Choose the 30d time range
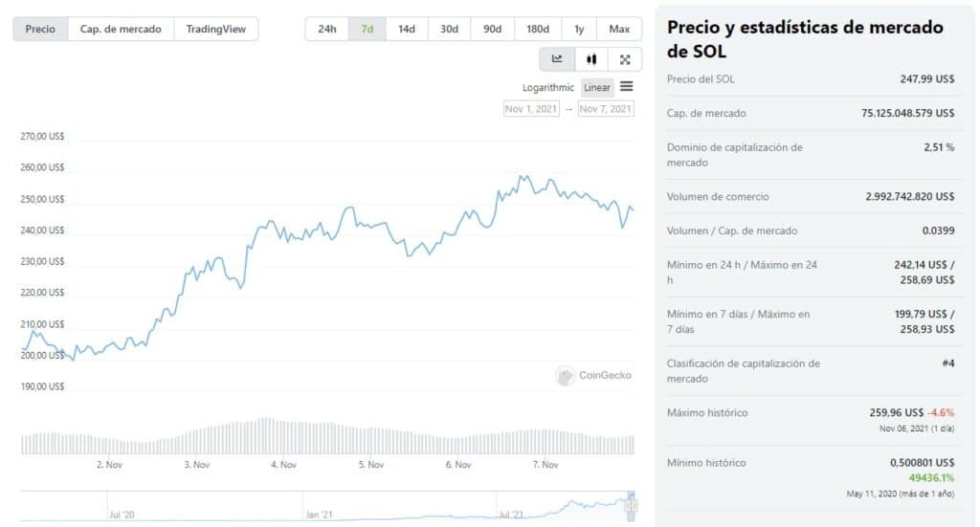The image size is (980, 527). click(449, 29)
